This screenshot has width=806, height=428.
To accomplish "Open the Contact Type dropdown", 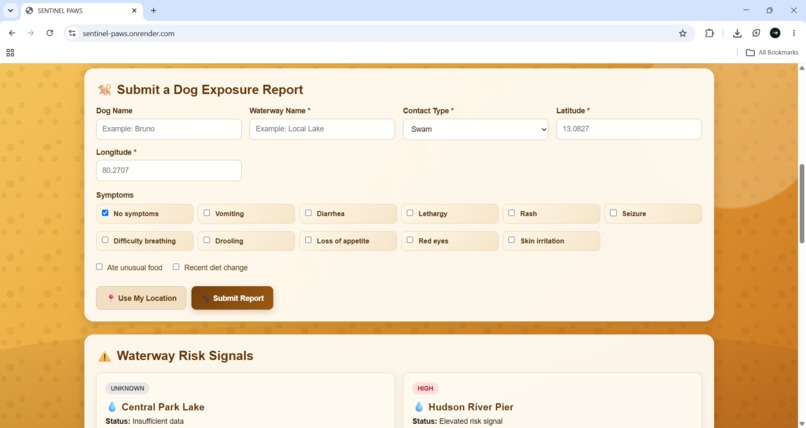I will (475, 129).
